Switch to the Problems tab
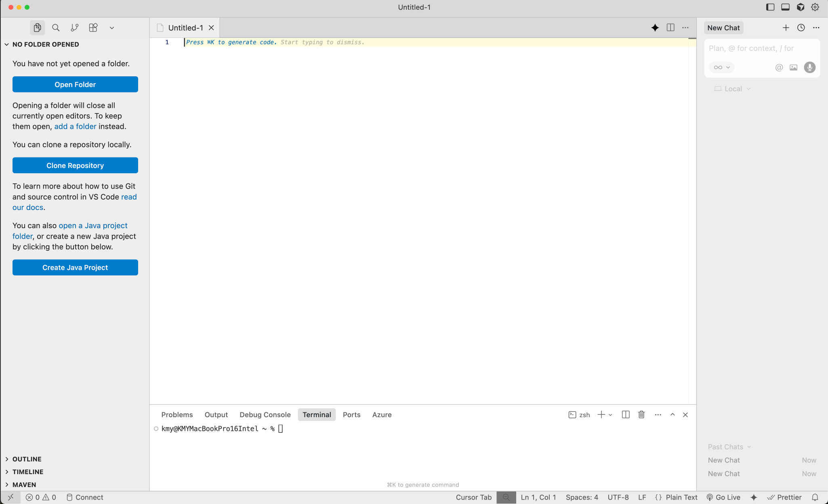This screenshot has height=504, width=828. 177,415
